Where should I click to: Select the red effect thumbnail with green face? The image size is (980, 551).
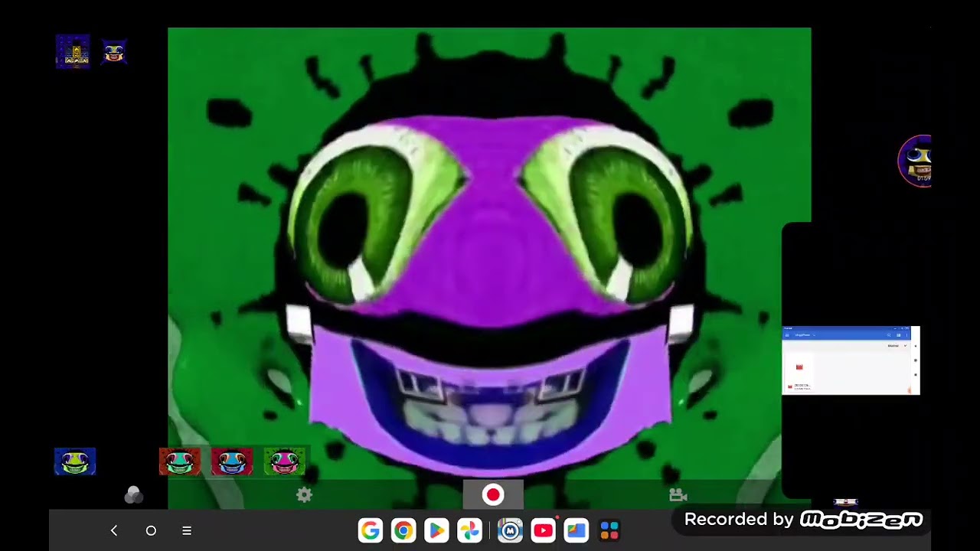click(179, 461)
